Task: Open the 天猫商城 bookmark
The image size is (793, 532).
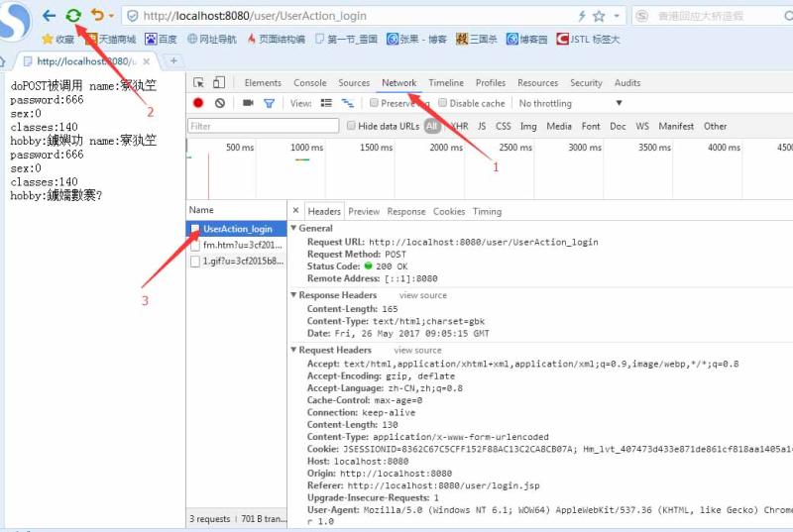Action: tap(111, 39)
